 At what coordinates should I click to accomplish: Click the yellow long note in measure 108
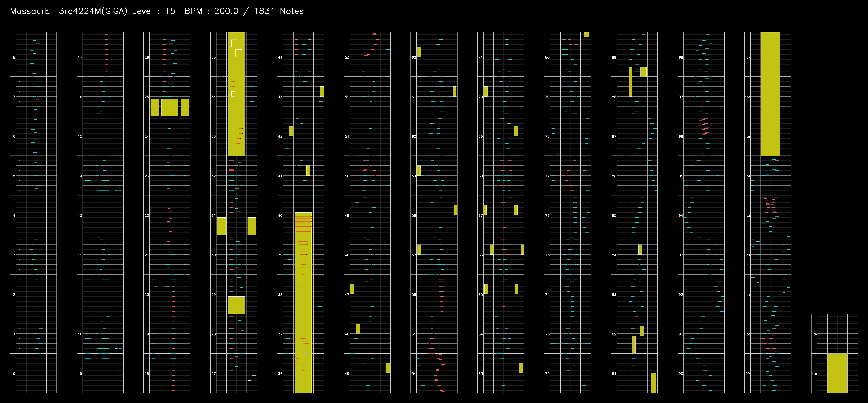click(x=837, y=373)
